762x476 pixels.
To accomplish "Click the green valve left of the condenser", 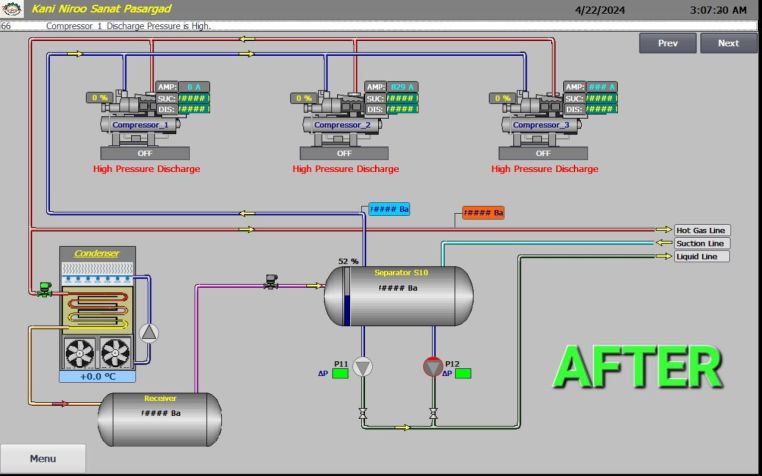I will click(44, 291).
